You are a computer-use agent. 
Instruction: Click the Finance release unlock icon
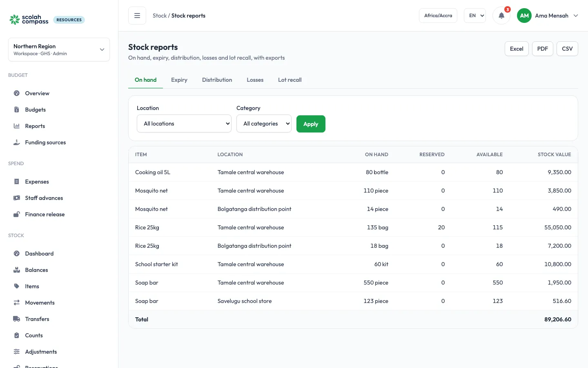pos(17,214)
